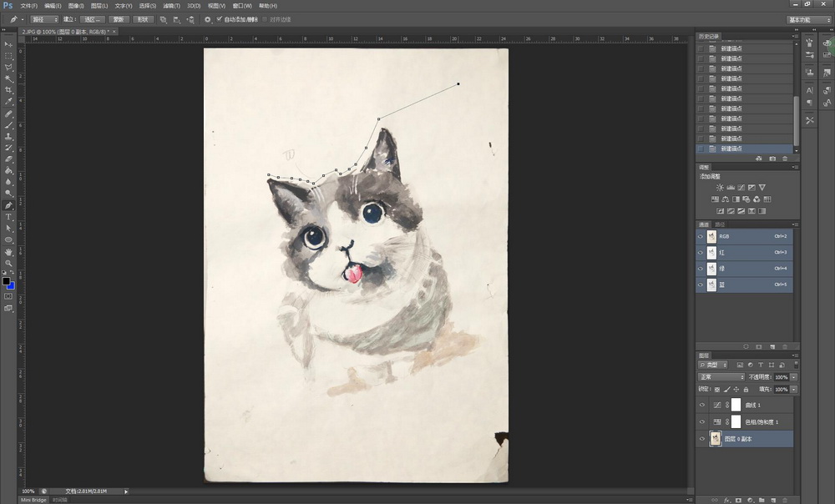Add a layer mask from Layers panel footer
835x504 pixels.
(739, 501)
